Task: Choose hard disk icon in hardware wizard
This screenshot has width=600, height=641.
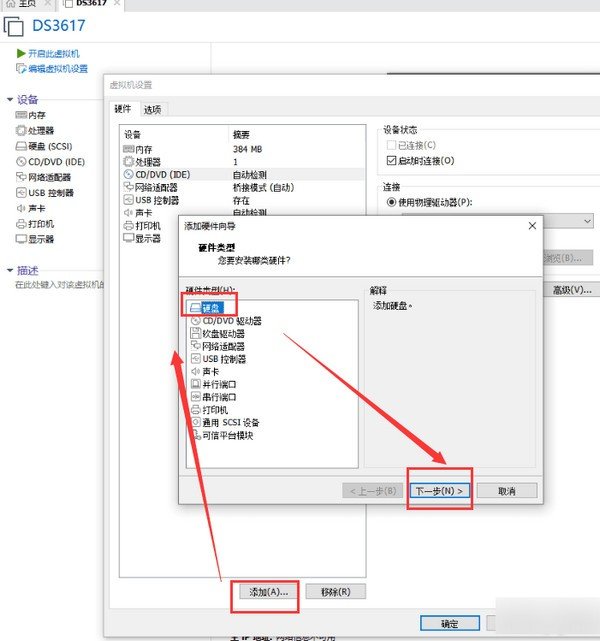Action: pos(196,307)
